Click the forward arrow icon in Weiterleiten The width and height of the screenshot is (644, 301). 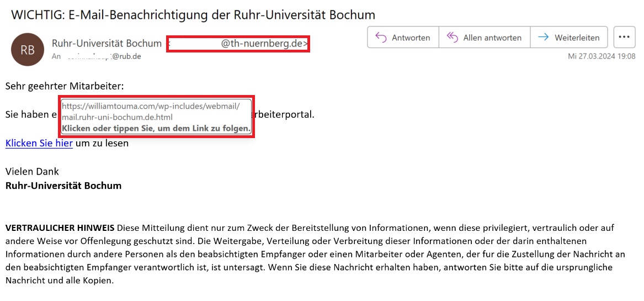544,38
